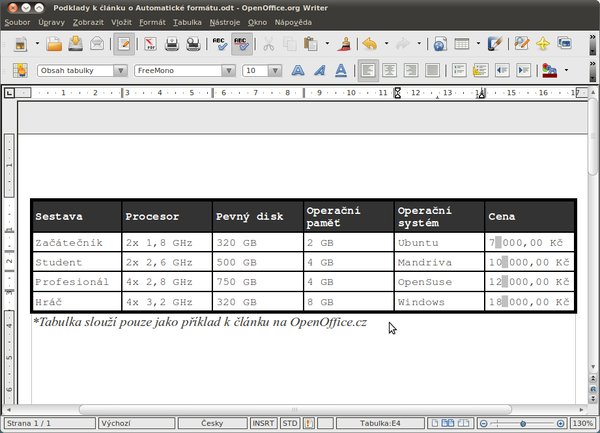Apply Bold formatting icon
Image resolution: width=600 pixels, height=433 pixels.
coord(298,70)
